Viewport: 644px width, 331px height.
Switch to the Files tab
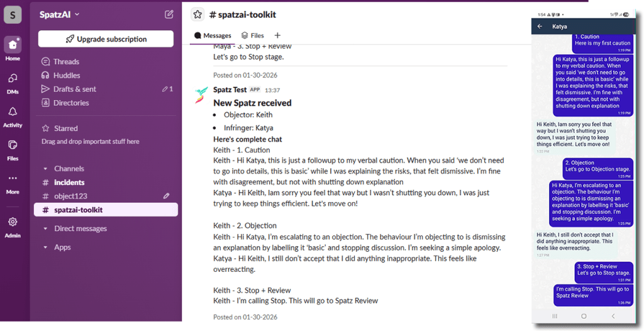point(253,36)
